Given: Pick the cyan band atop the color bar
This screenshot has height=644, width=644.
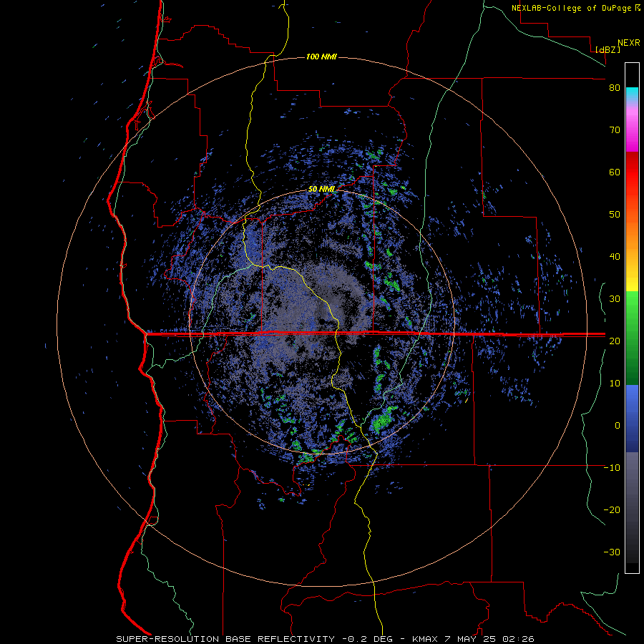Looking at the screenshot, I should point(632,94).
